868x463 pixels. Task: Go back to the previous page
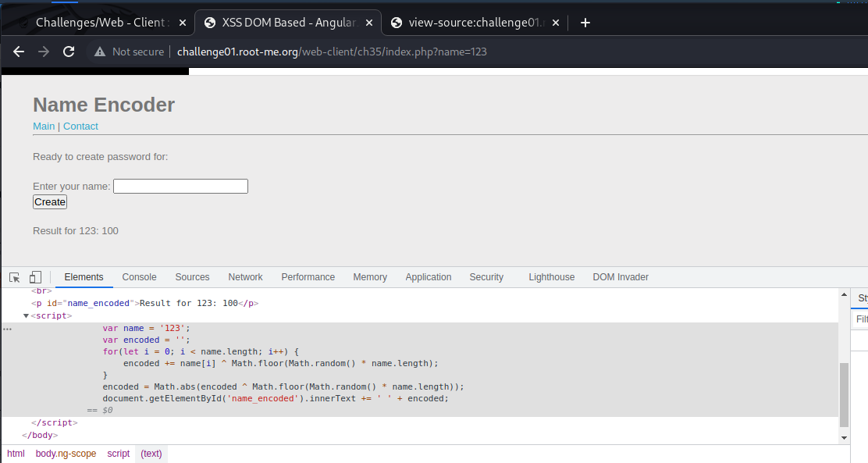[x=19, y=52]
